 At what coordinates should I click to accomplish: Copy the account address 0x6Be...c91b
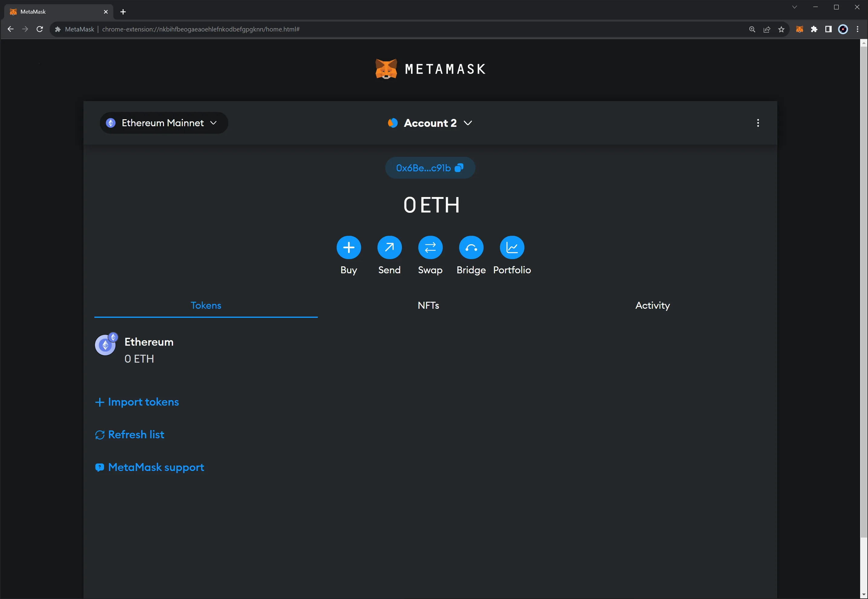(x=430, y=168)
